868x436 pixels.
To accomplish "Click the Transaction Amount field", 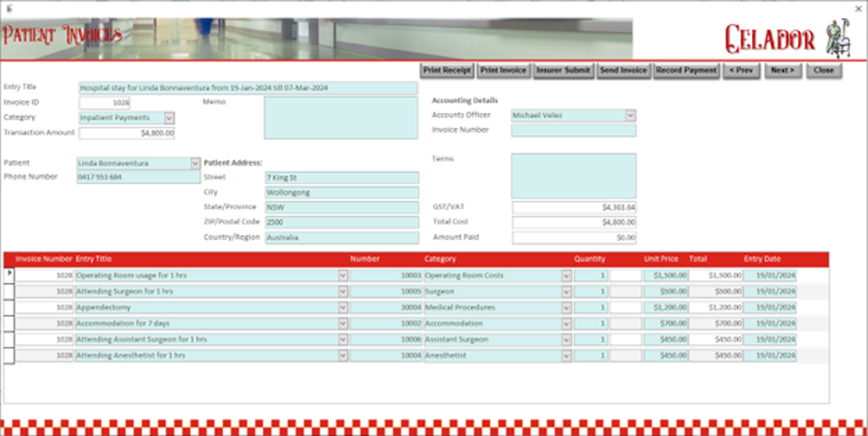I will 126,133.
